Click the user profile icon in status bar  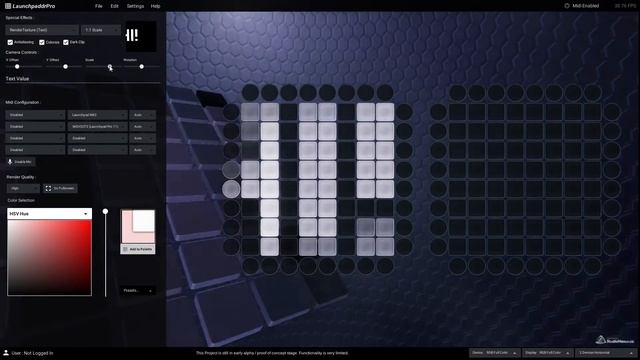6,353
